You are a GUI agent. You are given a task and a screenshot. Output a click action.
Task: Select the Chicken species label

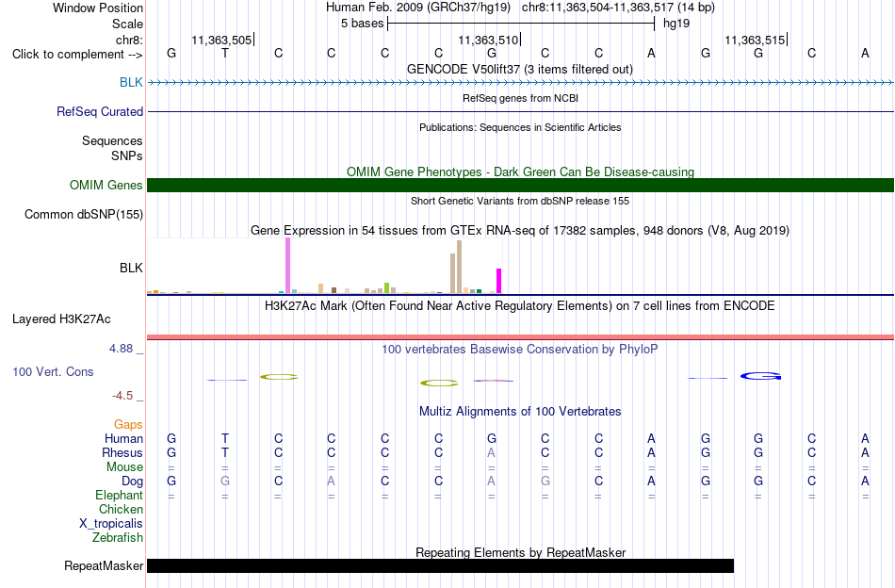coord(121,509)
